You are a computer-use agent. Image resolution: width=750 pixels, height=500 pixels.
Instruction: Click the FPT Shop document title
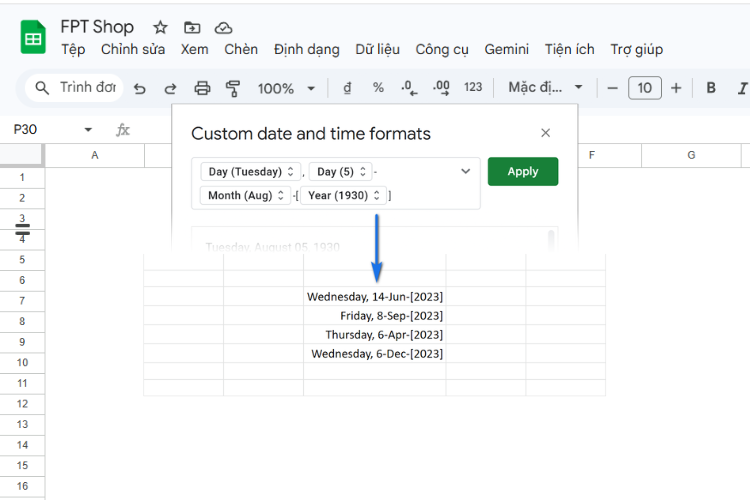97,27
